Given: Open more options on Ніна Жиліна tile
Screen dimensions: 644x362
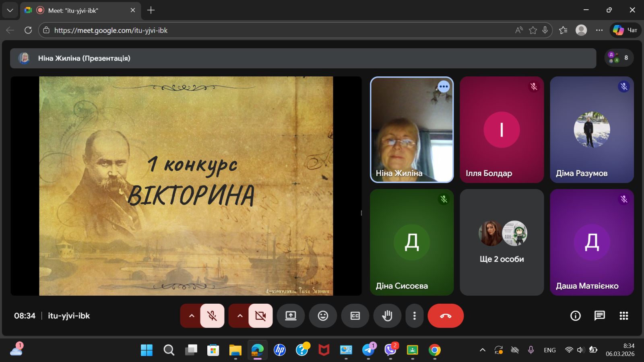Looking at the screenshot, I should pos(444,86).
